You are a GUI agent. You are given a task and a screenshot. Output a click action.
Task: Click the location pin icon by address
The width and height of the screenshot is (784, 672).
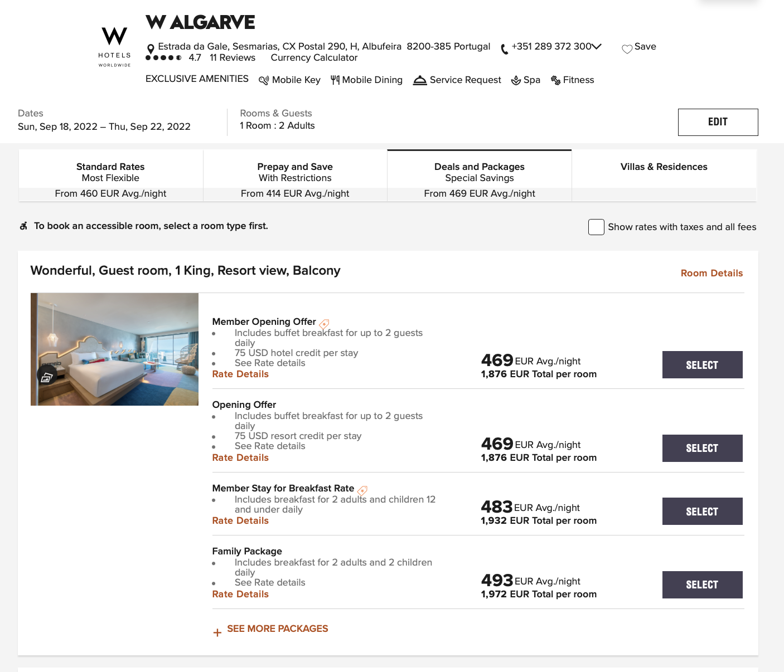coord(151,49)
